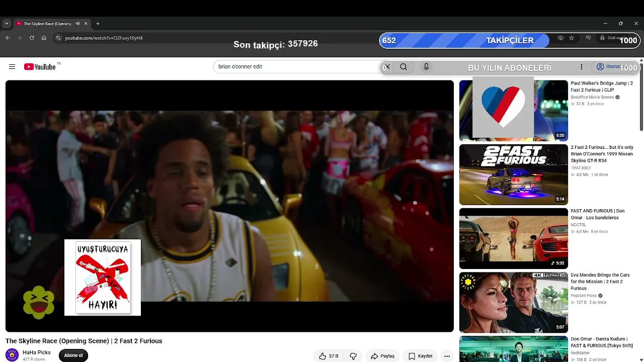Viewport: 644px width, 362px height.
Task: Start voice search with microphone icon
Action: 426,67
